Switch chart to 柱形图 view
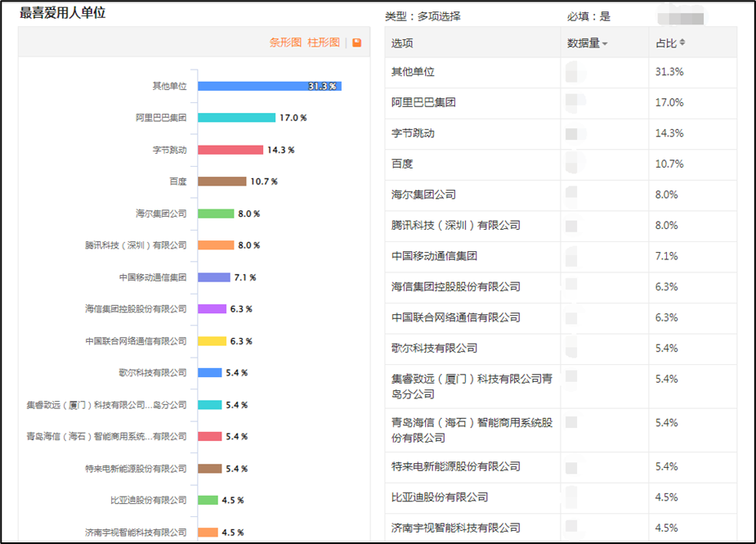 (324, 43)
